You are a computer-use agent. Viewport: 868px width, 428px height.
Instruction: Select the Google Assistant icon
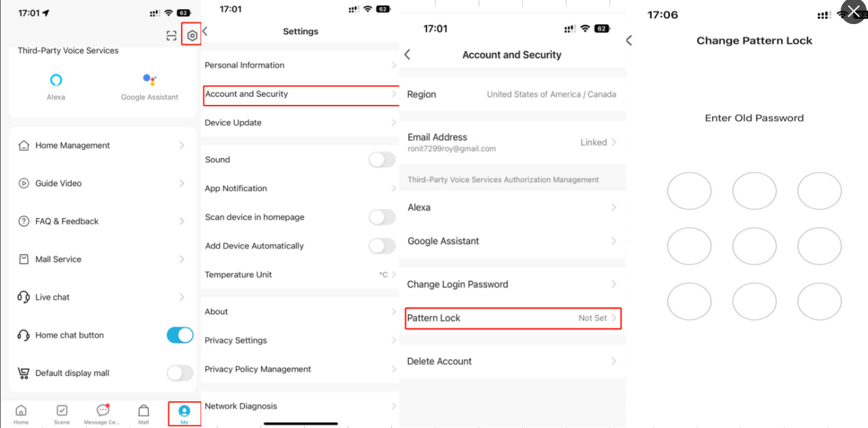[150, 80]
